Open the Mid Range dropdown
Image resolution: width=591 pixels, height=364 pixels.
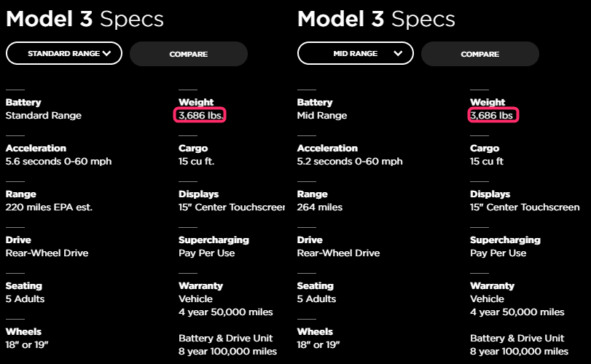pyautogui.click(x=355, y=54)
